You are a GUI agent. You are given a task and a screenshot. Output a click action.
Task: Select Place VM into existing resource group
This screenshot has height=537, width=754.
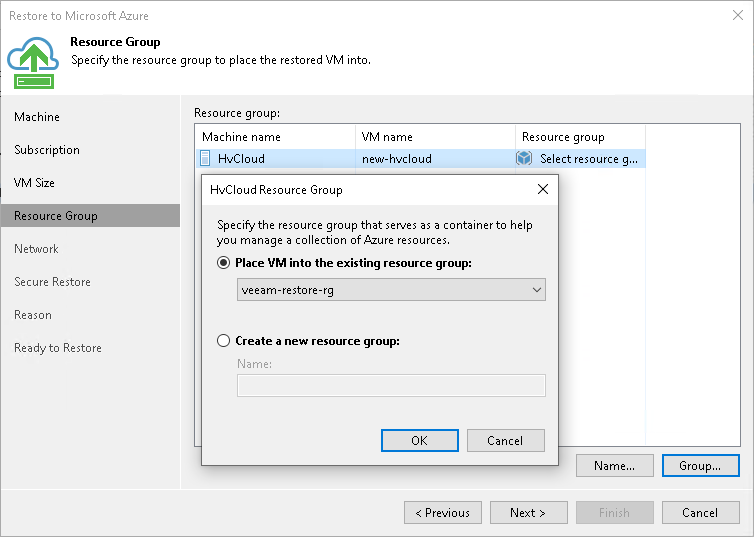point(224,263)
